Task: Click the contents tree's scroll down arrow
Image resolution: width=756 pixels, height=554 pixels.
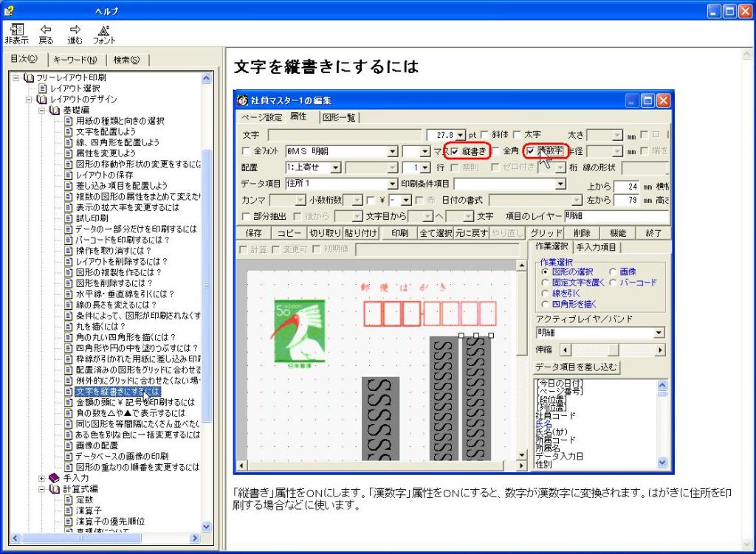Action: tap(206, 527)
